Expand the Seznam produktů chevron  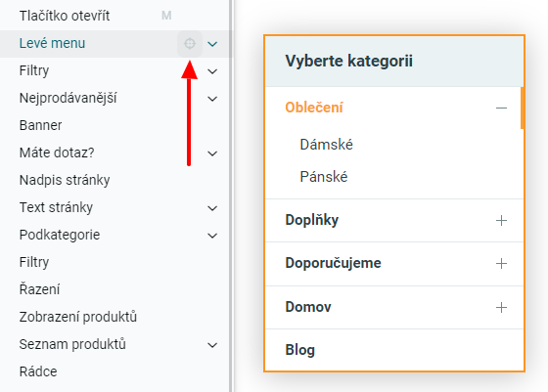coord(212,345)
